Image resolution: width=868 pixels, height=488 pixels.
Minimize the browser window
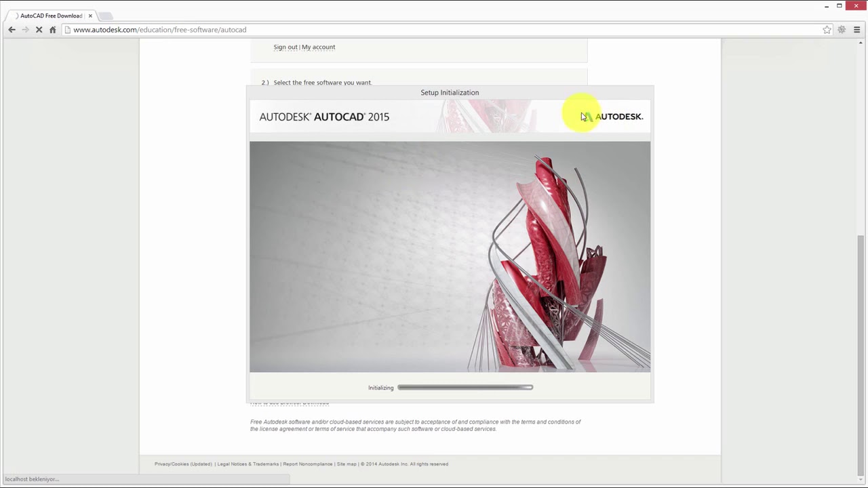pos(827,6)
